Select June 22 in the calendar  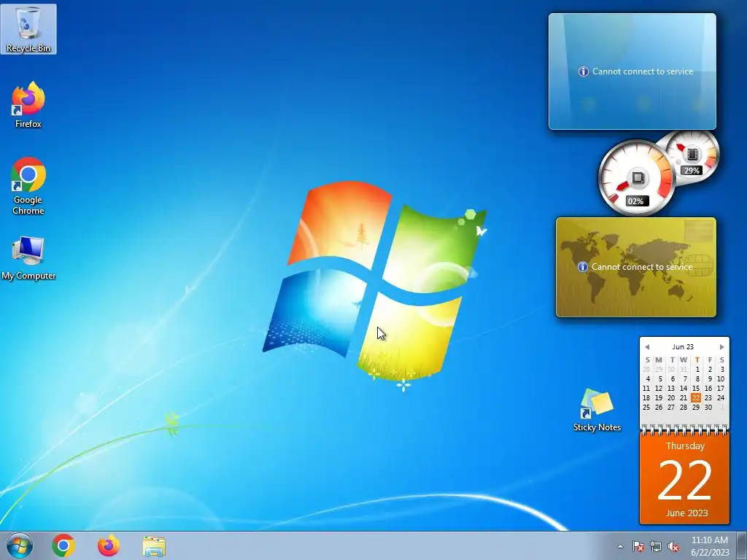[x=696, y=397]
